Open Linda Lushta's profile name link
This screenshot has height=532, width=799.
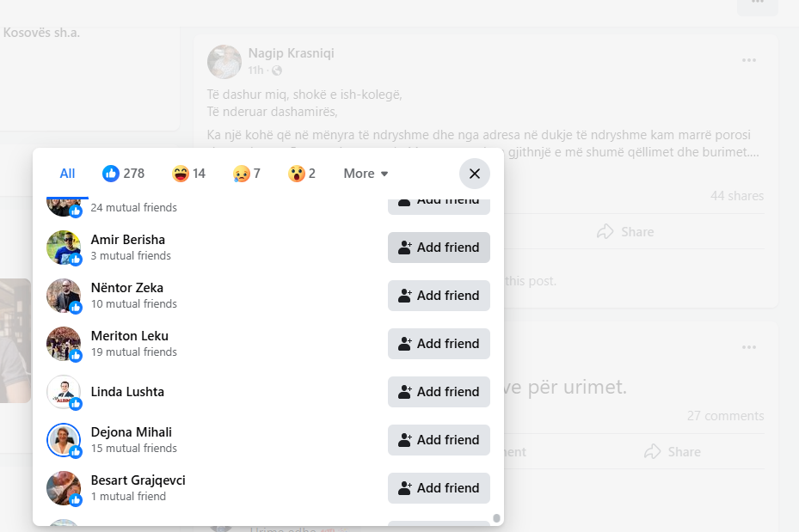point(127,392)
